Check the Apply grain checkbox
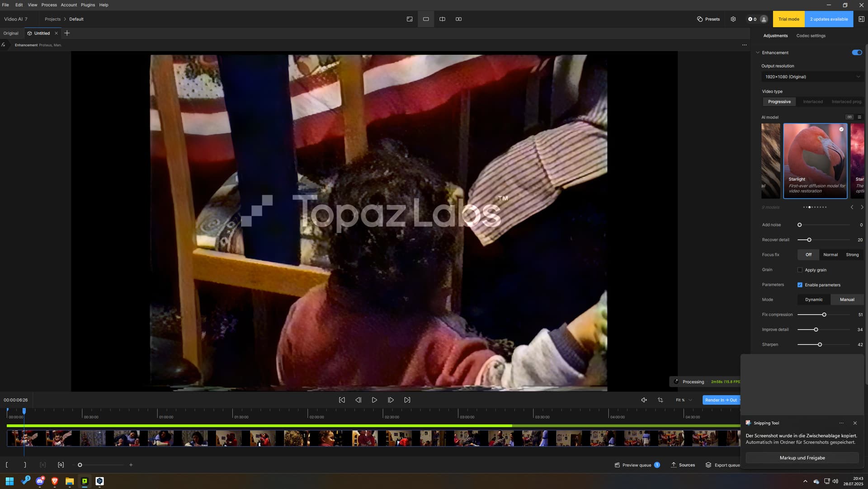The width and height of the screenshot is (868, 489). 800,270
